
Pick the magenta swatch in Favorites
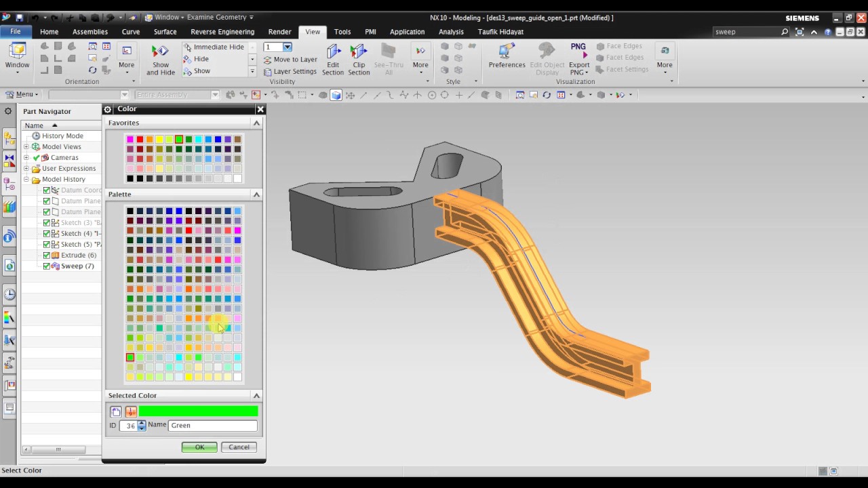(x=130, y=140)
